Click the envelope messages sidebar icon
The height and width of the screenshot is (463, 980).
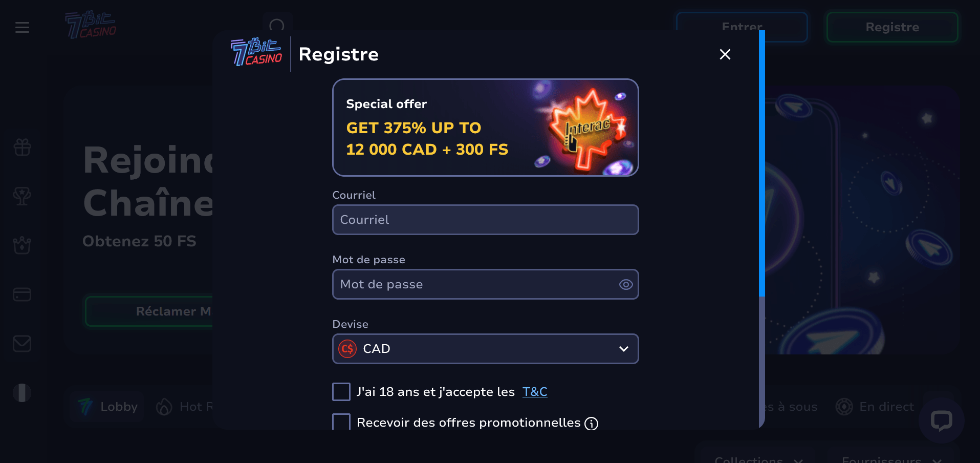pos(22,343)
